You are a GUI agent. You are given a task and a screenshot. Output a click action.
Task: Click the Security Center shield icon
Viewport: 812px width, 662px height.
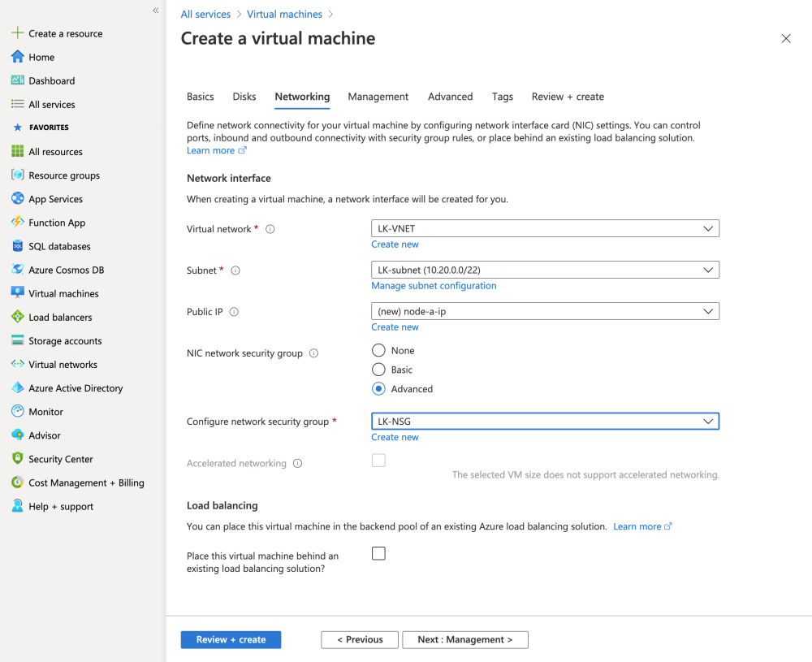pos(17,459)
